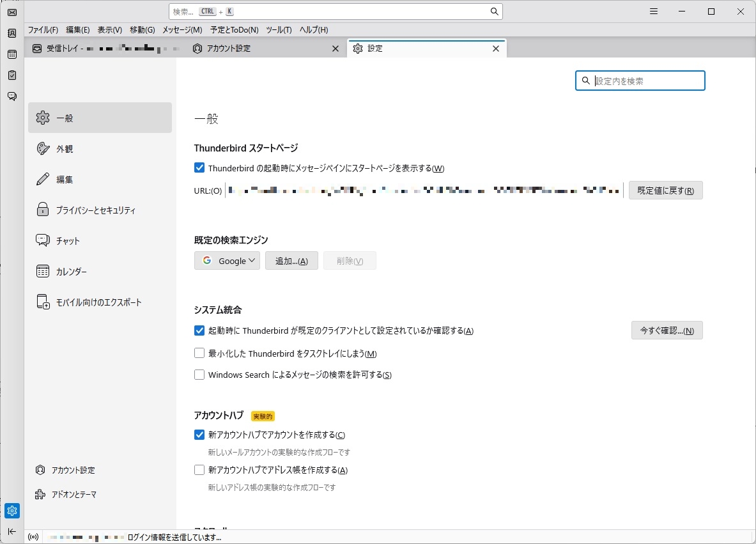Click the global 検索 field at top
Viewport: 756px width, 544px height.
[336, 12]
